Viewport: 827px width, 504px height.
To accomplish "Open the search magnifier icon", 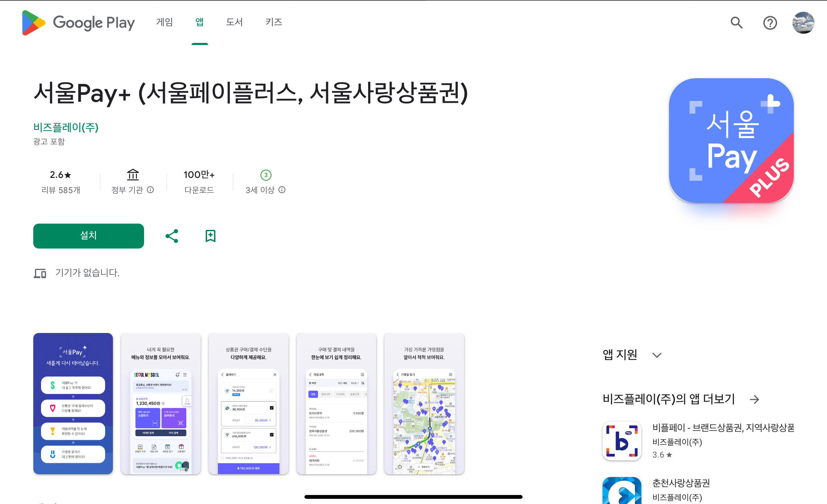I will tap(736, 23).
